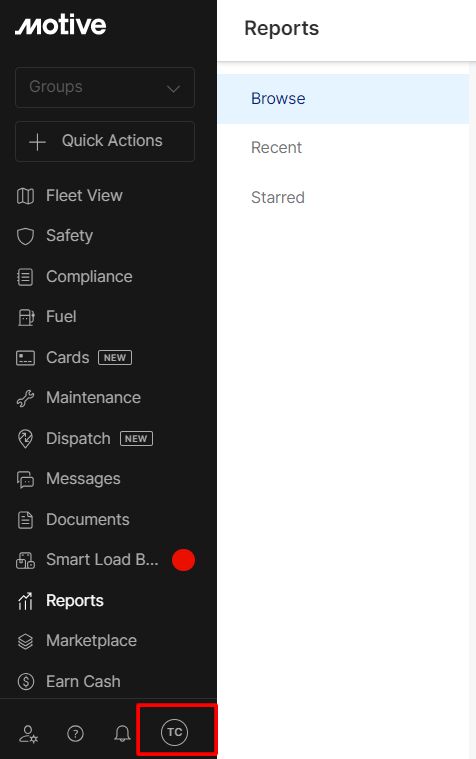Click the Reports chart icon

(x=25, y=601)
